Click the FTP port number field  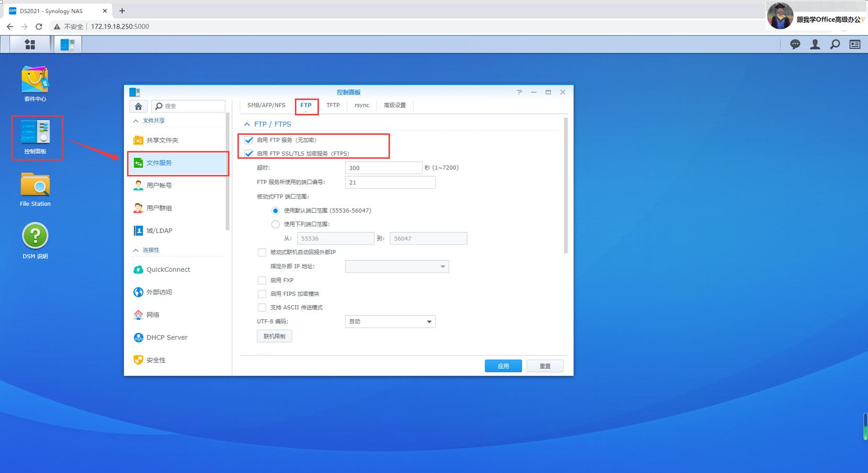(x=390, y=182)
